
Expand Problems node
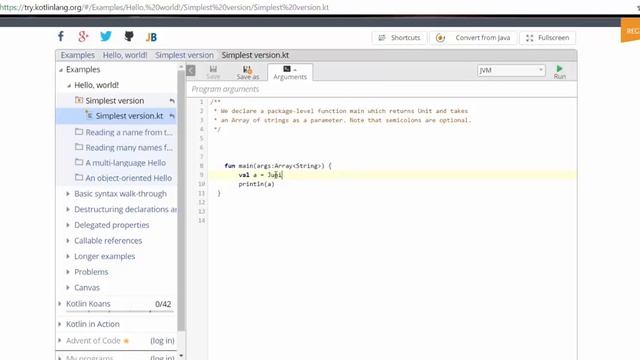(68, 272)
